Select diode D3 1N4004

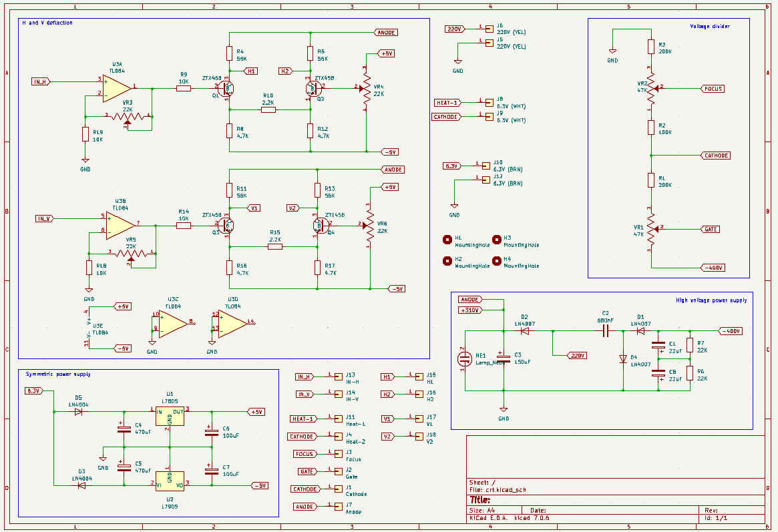82,485
